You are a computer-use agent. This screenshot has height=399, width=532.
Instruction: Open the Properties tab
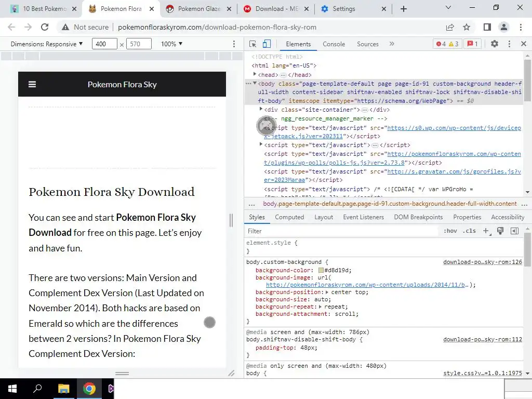click(x=467, y=217)
